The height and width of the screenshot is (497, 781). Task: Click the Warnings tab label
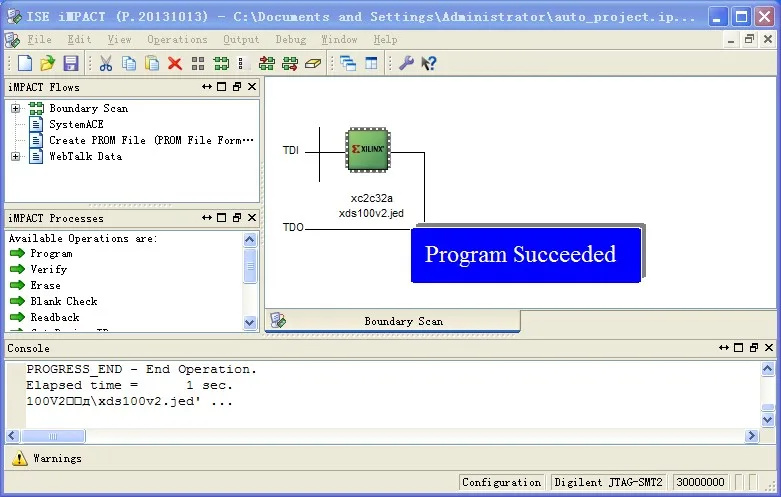[57, 458]
